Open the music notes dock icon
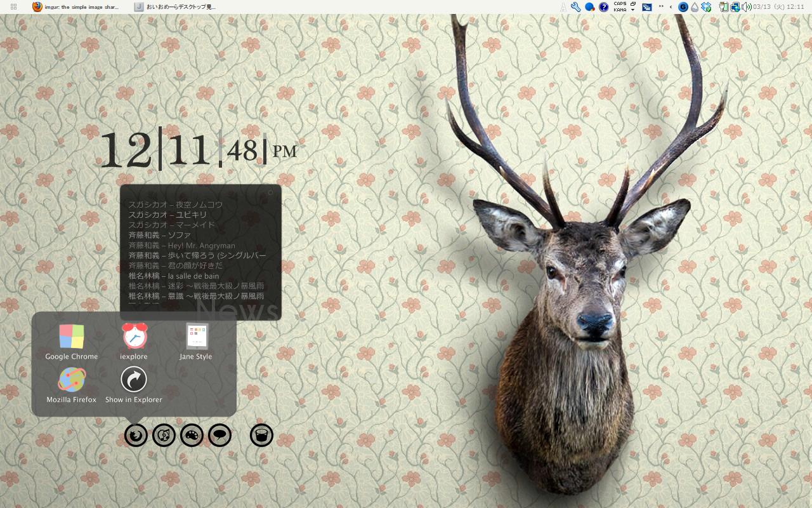 click(x=164, y=435)
